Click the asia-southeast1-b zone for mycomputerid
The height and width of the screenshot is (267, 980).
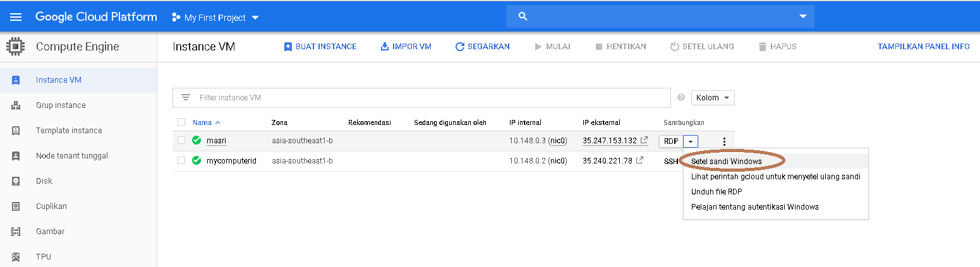click(302, 161)
